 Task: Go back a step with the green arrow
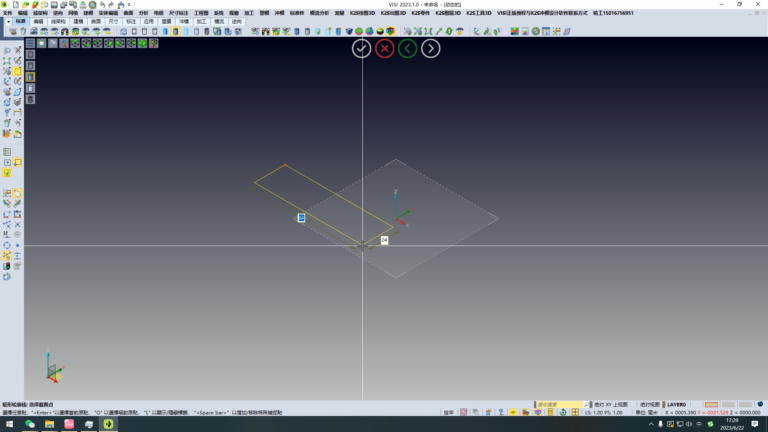[x=408, y=48]
